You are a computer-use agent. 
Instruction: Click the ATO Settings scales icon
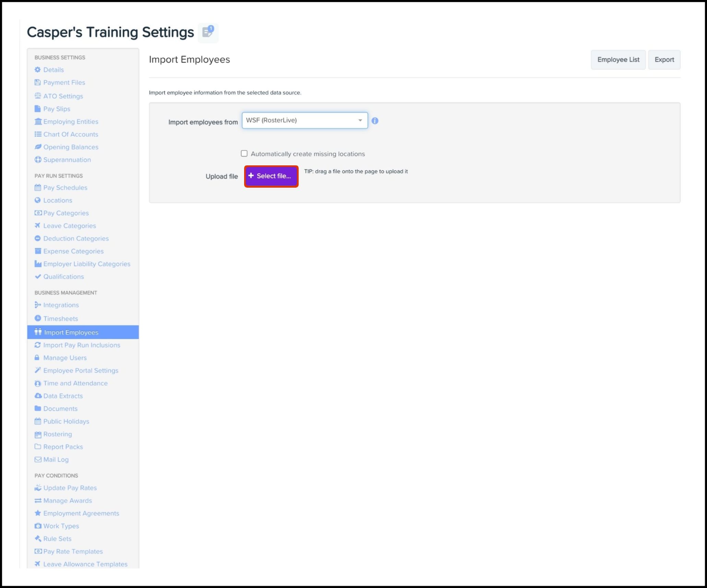coord(38,96)
